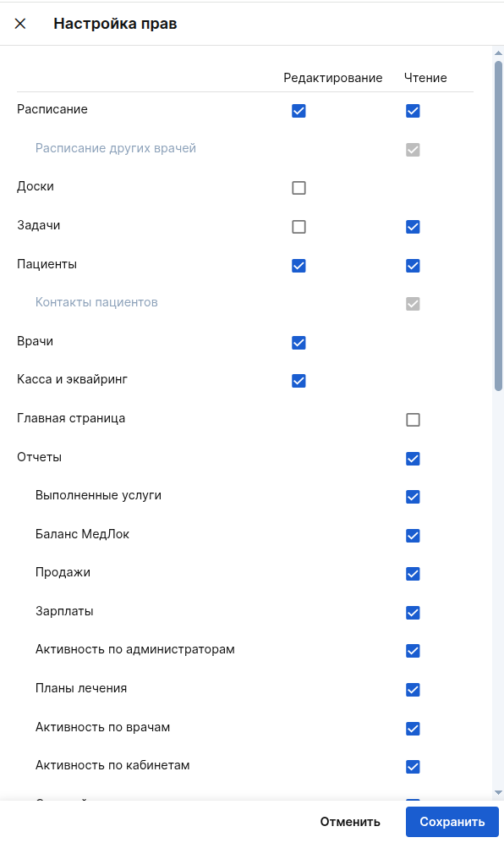Disable reading permission for Расписание

(x=413, y=110)
